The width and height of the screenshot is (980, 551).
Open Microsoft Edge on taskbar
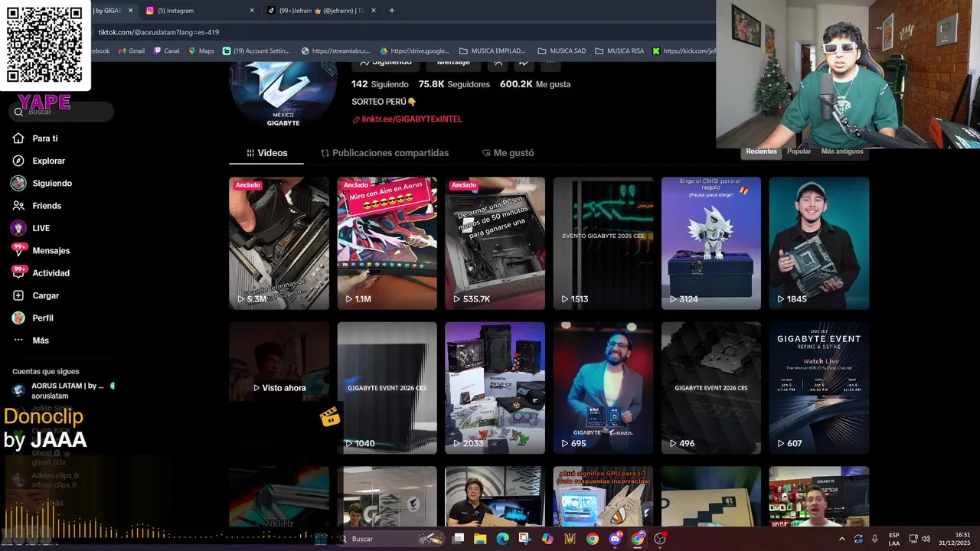click(x=502, y=539)
